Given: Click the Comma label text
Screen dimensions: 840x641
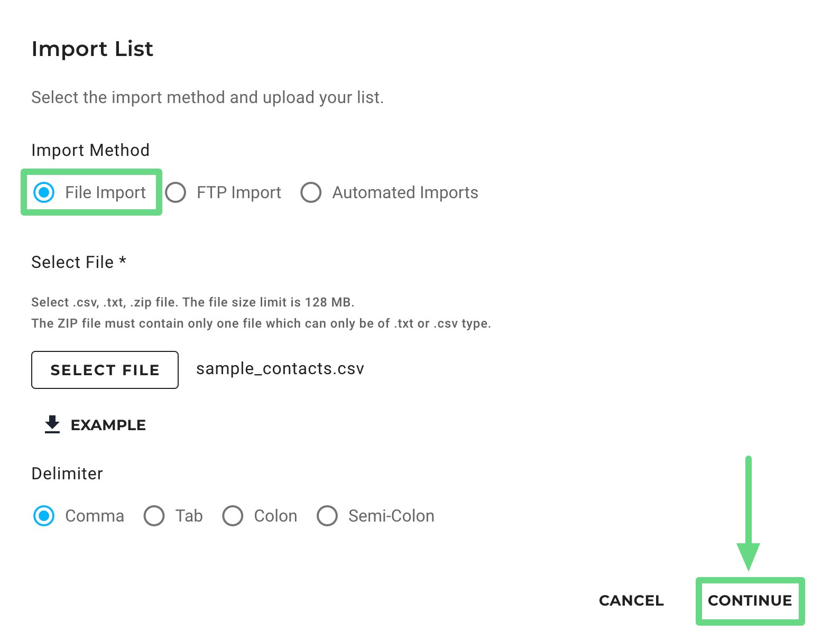Looking at the screenshot, I should coord(95,516).
